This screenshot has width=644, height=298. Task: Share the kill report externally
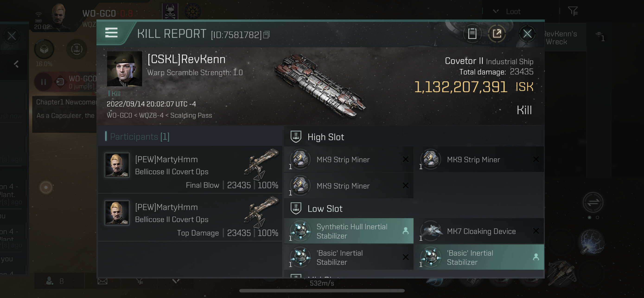(x=497, y=33)
